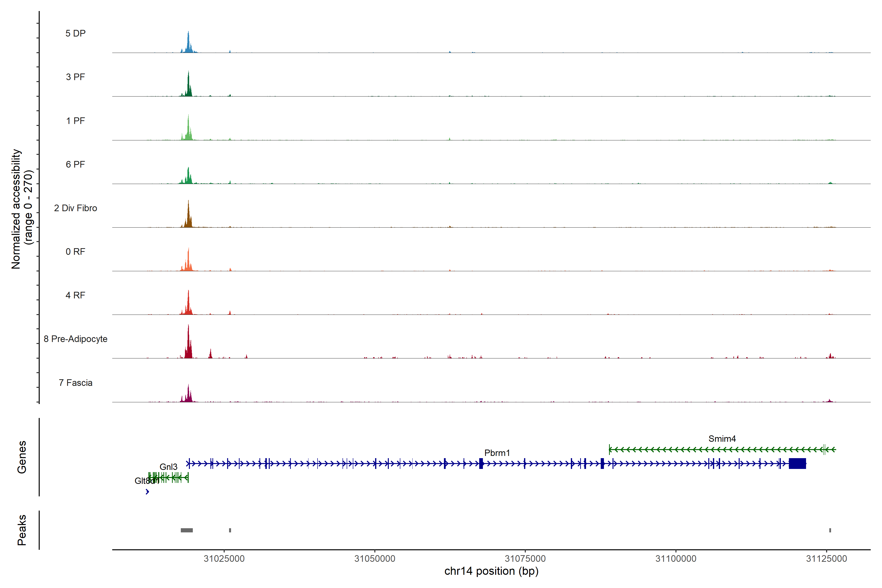882x588 pixels.
Task: Click the 31100000 axis tick label
Action: point(676,559)
